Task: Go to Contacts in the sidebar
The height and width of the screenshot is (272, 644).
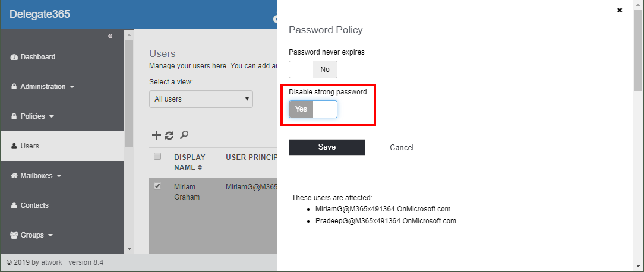Action: tap(34, 205)
